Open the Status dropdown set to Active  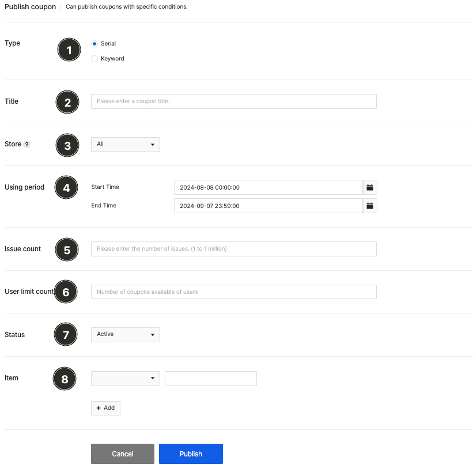coord(125,335)
